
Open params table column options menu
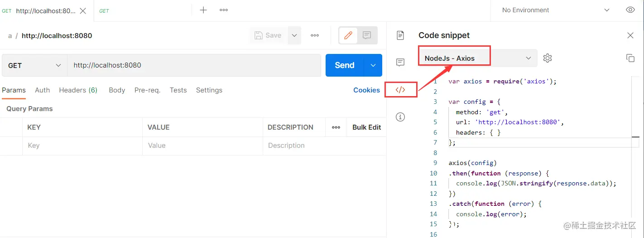click(336, 127)
